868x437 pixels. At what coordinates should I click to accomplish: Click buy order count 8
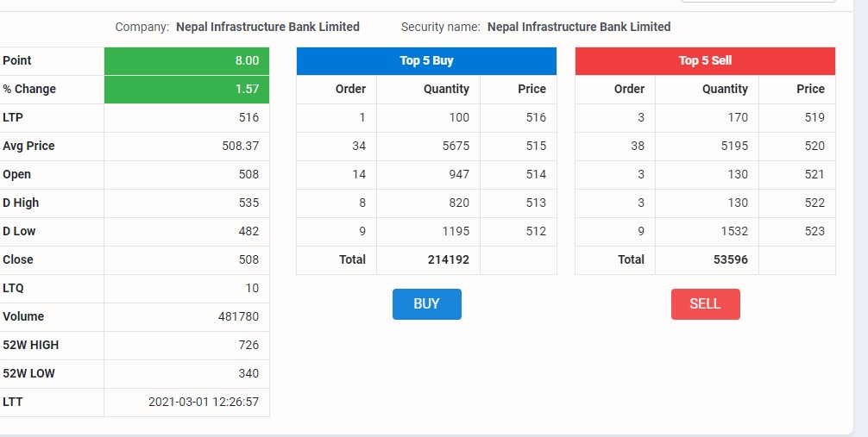click(362, 203)
